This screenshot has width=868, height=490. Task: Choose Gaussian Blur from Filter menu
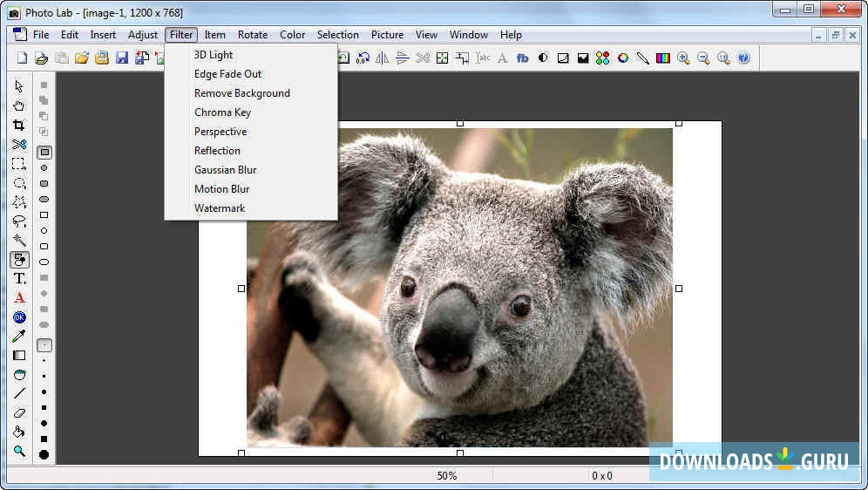(x=225, y=170)
